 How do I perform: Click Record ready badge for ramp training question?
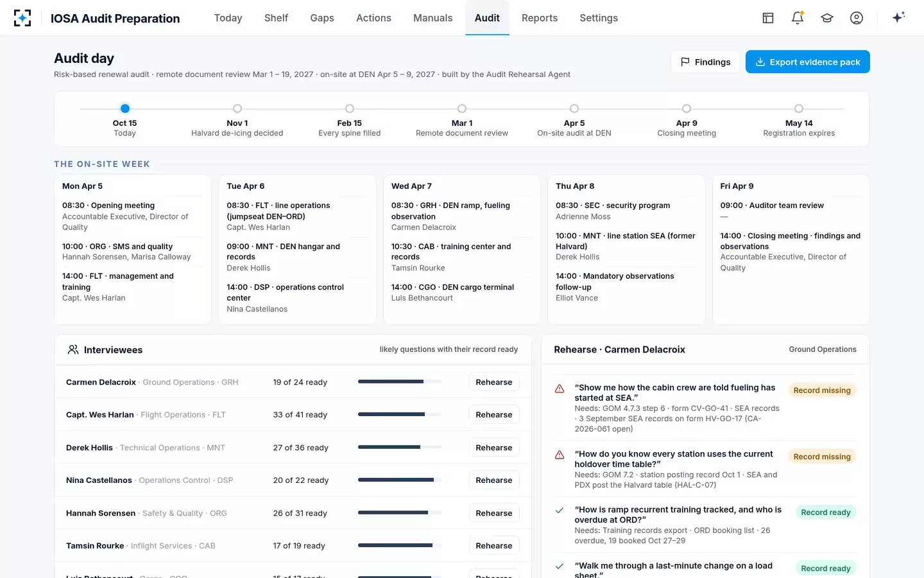826,512
